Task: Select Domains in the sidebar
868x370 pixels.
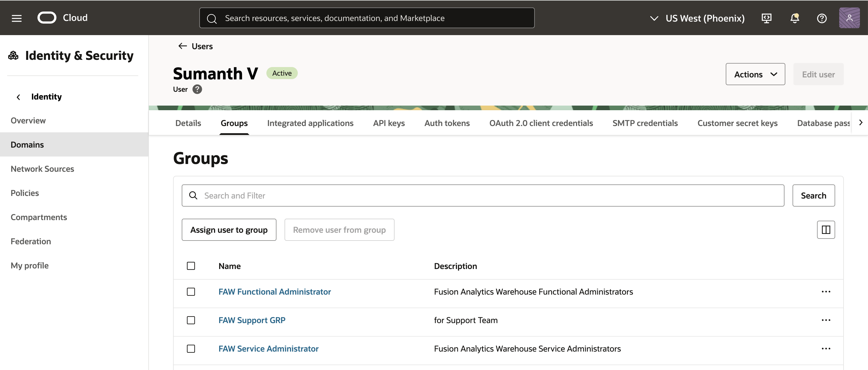Action: click(x=74, y=144)
